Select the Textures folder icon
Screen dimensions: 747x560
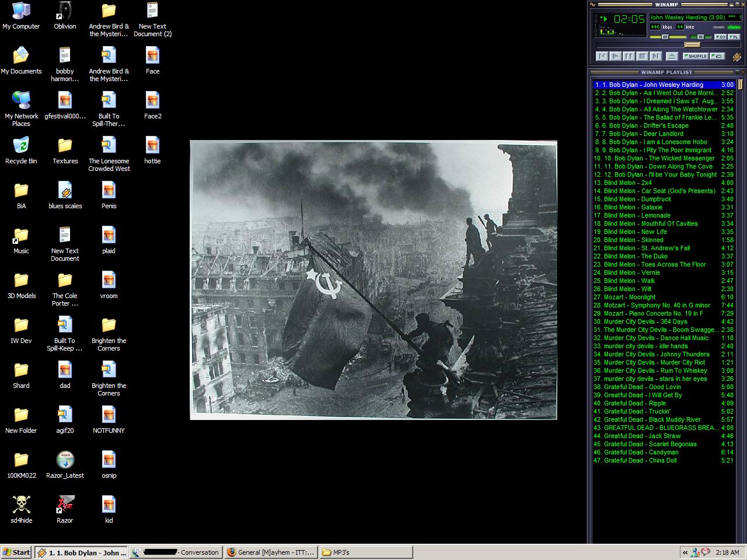coord(65,150)
